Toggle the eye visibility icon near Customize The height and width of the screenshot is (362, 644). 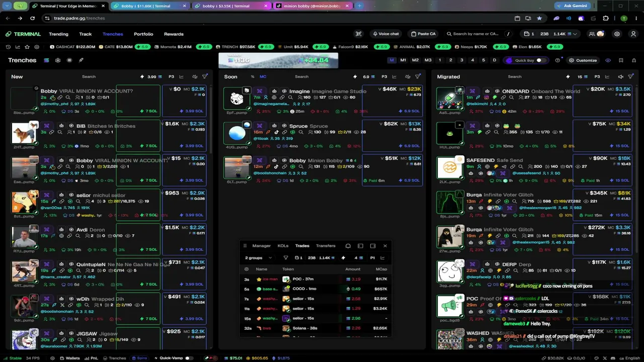[608, 60]
